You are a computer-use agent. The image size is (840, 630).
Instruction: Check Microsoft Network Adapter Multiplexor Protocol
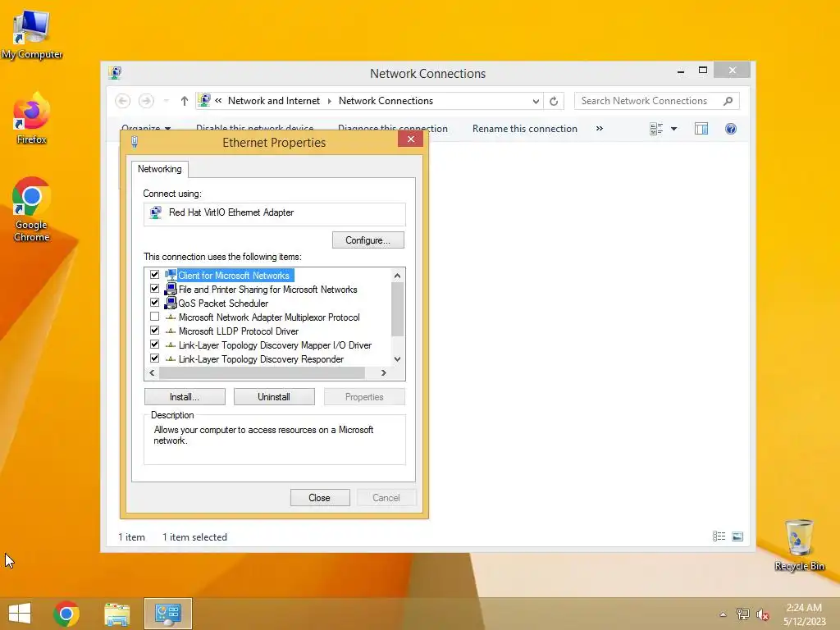pyautogui.click(x=155, y=316)
